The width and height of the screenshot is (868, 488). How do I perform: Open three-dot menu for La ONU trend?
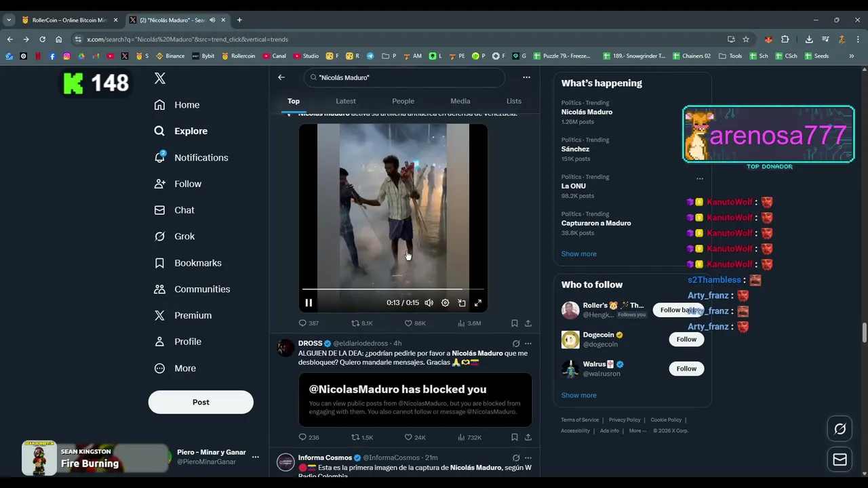coord(700,179)
